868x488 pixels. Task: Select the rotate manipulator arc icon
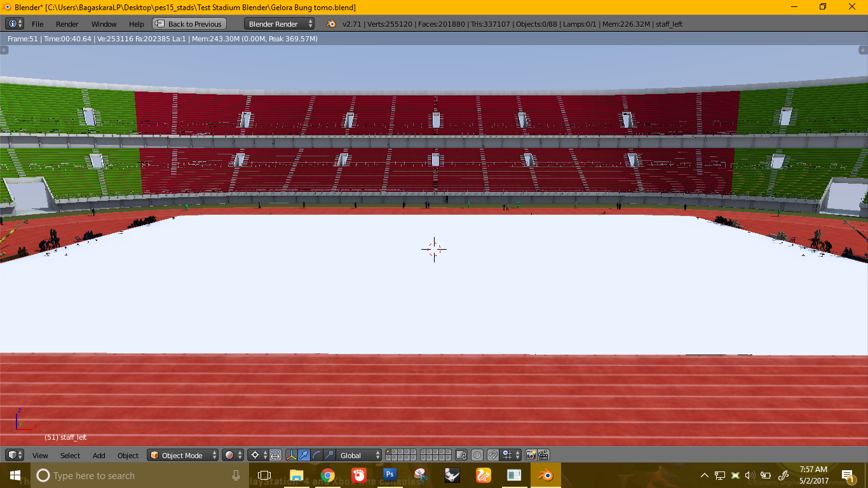316,455
